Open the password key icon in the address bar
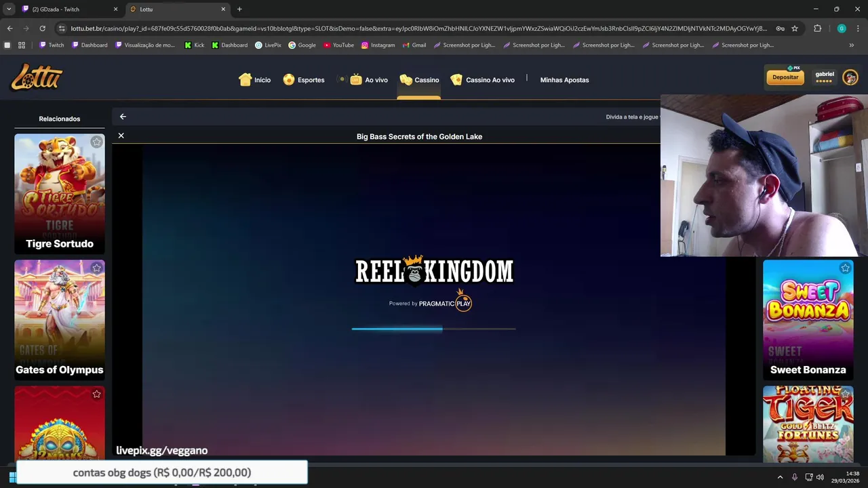Screen dimensions: 868x488 pyautogui.click(x=781, y=28)
